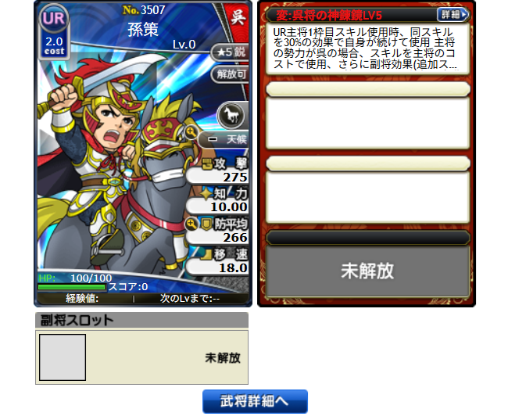Open skill details with 詳細 button
Screen dimensions: 508x420
pyautogui.click(x=453, y=15)
